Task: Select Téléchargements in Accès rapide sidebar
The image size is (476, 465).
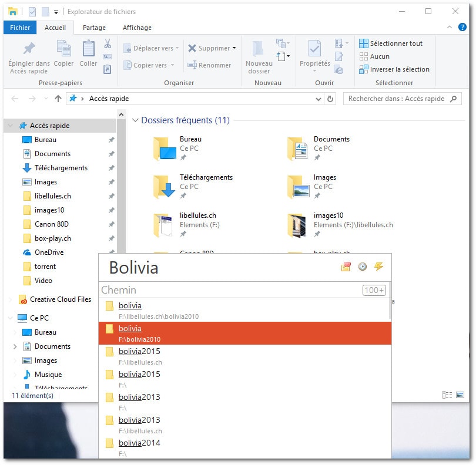Action: [61, 168]
